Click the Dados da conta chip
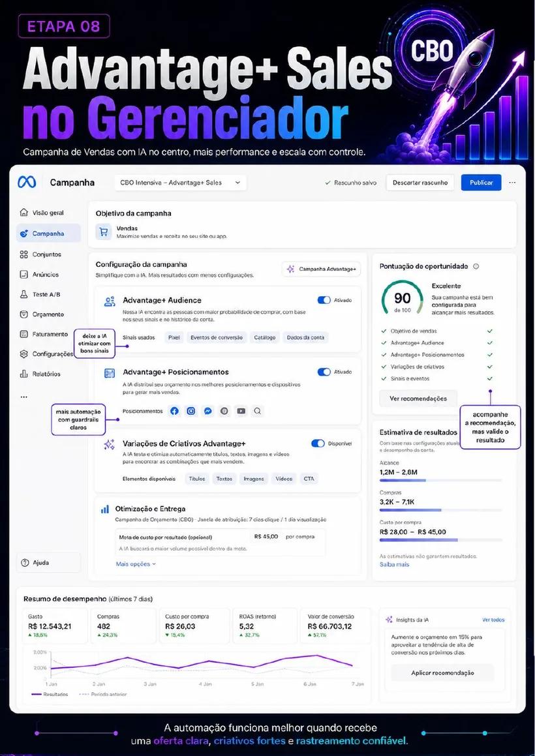This screenshot has width=535, height=756. [x=305, y=337]
